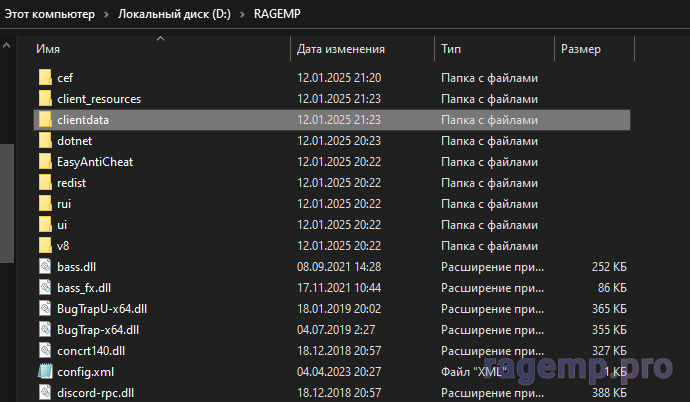This screenshot has width=690, height=402.
Task: Select the rui folder icon
Action: 45,204
